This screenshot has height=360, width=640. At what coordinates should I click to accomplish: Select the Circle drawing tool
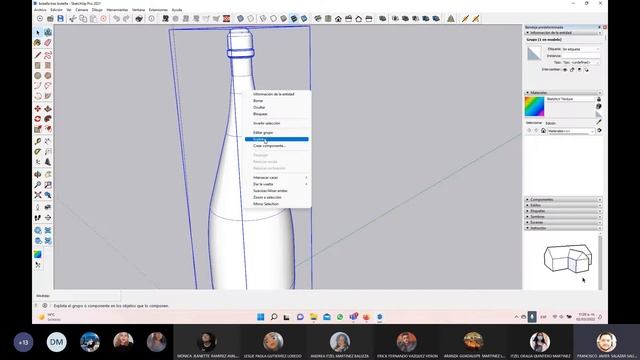tap(38, 76)
